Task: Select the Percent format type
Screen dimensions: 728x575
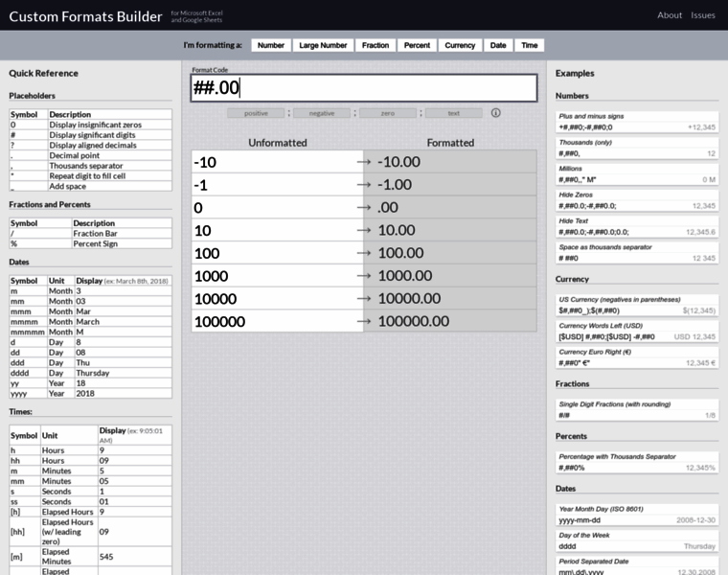Action: tap(417, 45)
